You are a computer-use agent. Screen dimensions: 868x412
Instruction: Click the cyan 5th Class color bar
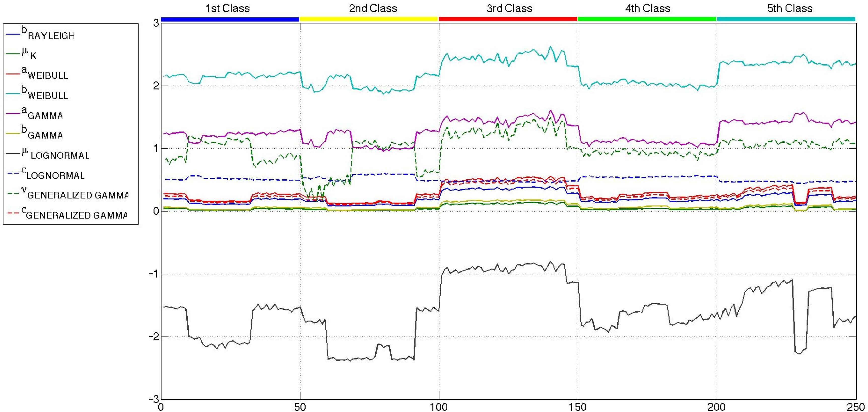[786, 19]
